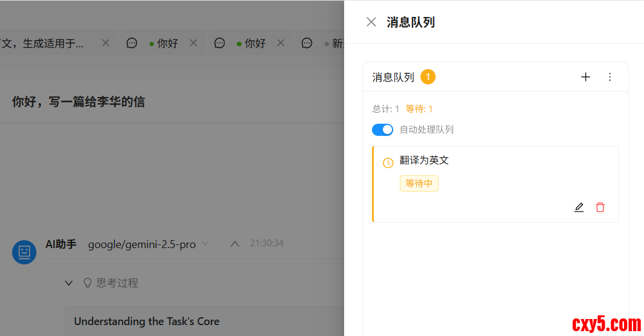Click the 等待: 1 counter
The image size is (644, 336).
coord(419,109)
